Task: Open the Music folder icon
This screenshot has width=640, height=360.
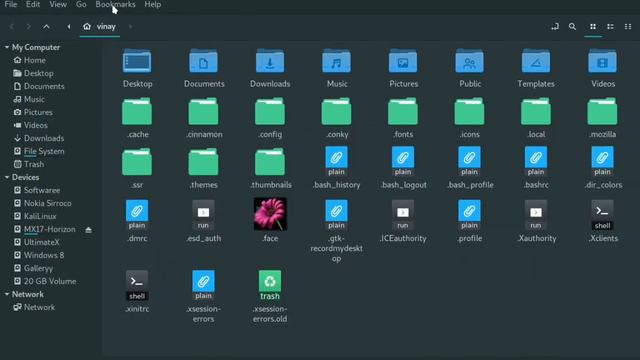Action: coord(336,61)
